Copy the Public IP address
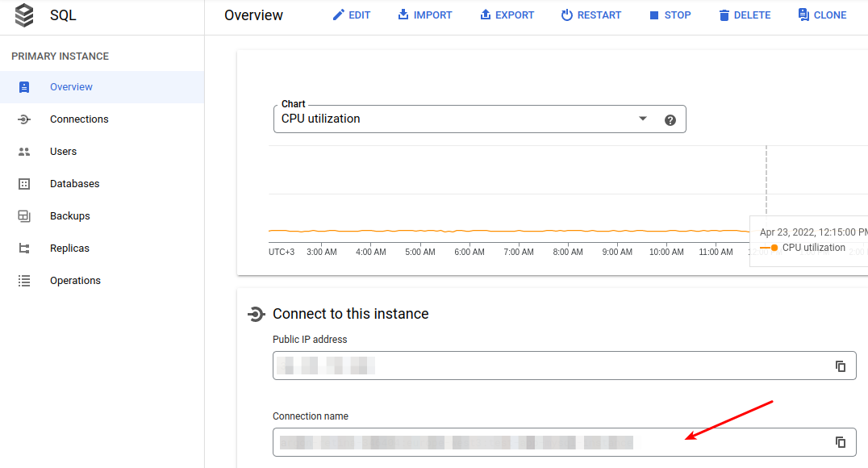Screen dimensions: 868x468 coord(840,366)
